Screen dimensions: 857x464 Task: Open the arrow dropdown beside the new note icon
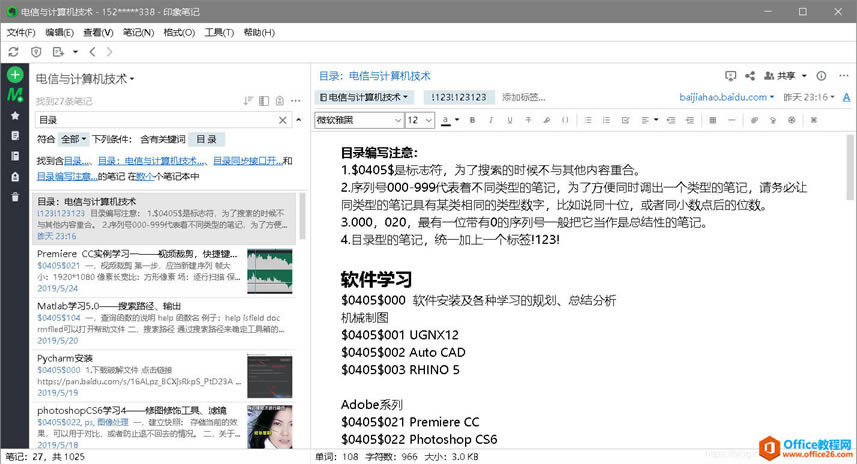click(75, 52)
